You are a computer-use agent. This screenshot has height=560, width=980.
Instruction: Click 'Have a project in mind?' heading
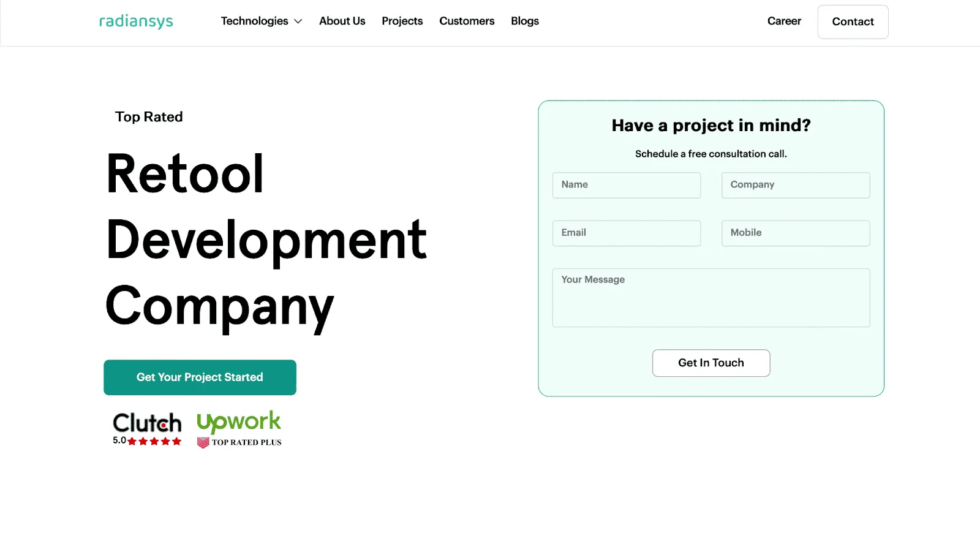[x=711, y=126]
